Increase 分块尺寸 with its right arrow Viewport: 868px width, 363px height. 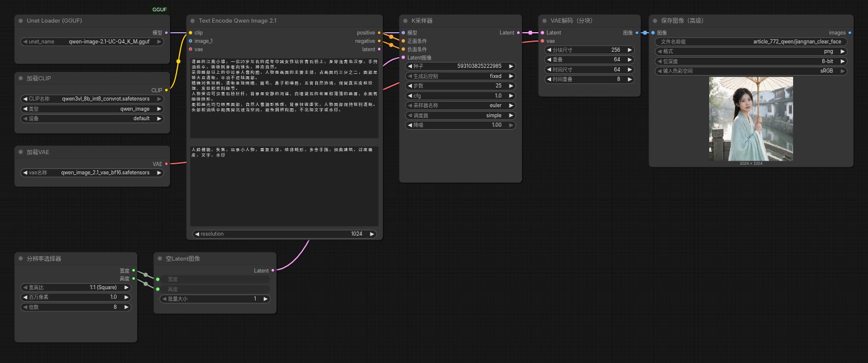(x=630, y=50)
